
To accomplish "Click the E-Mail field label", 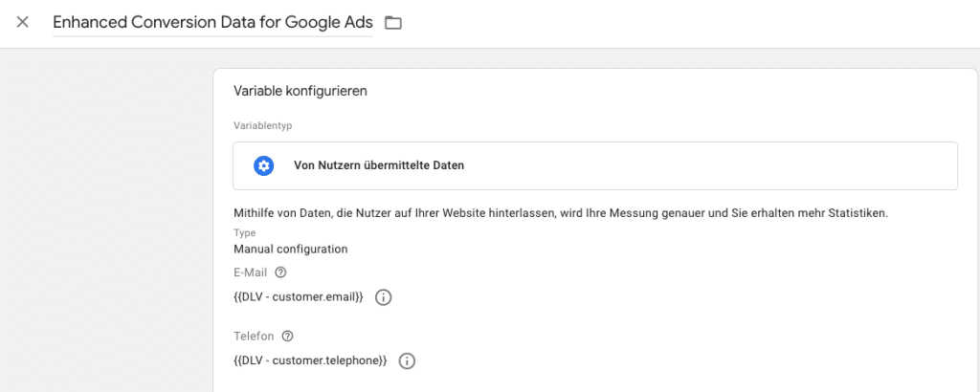I will click(x=251, y=272).
